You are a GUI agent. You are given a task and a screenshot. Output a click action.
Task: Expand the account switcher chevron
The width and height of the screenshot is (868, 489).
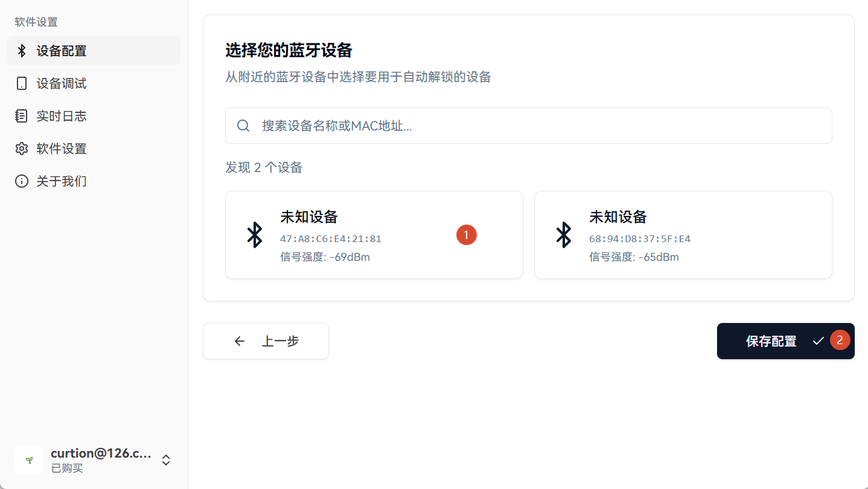pos(166,460)
